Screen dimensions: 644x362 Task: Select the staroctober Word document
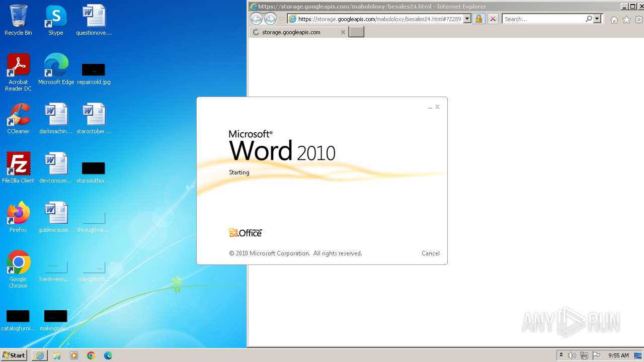(x=94, y=119)
